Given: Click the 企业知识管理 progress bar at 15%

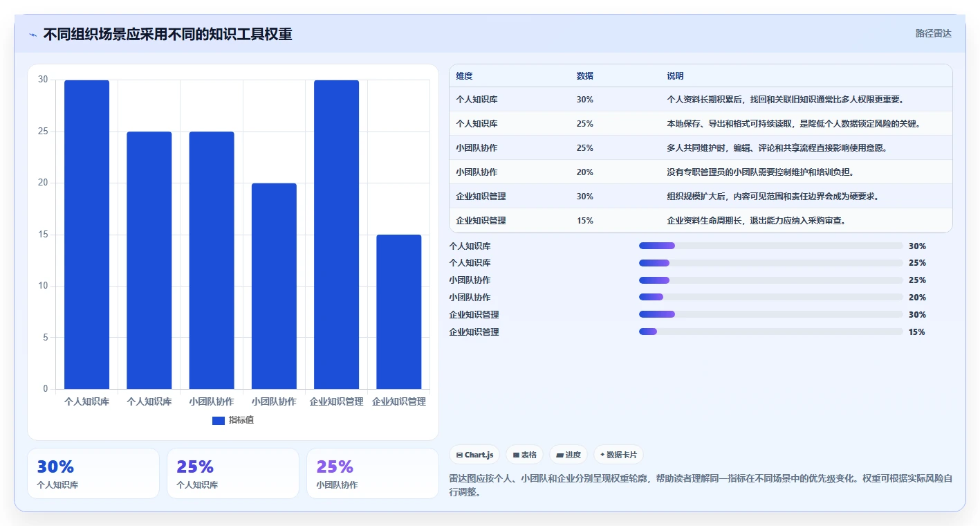Looking at the screenshot, I should (x=771, y=332).
